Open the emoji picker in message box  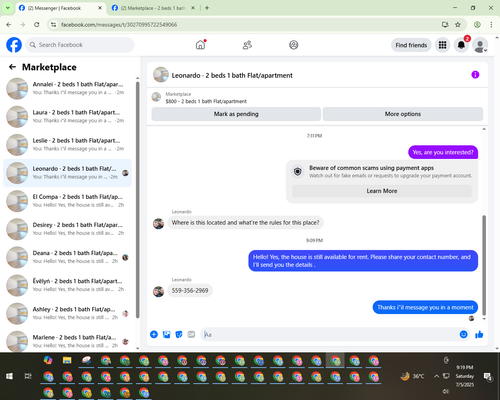(x=463, y=334)
